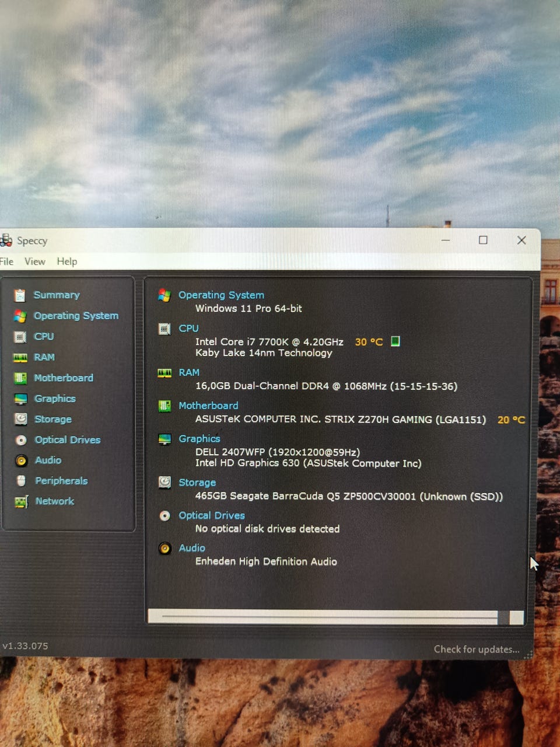Select Summary in the sidebar
The height and width of the screenshot is (747, 560).
click(x=57, y=295)
